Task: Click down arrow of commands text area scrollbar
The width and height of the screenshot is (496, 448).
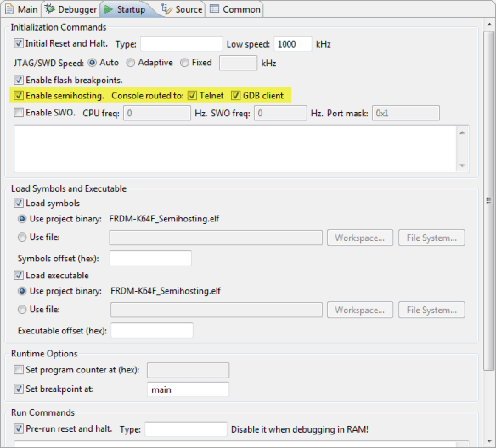Action: (x=462, y=165)
